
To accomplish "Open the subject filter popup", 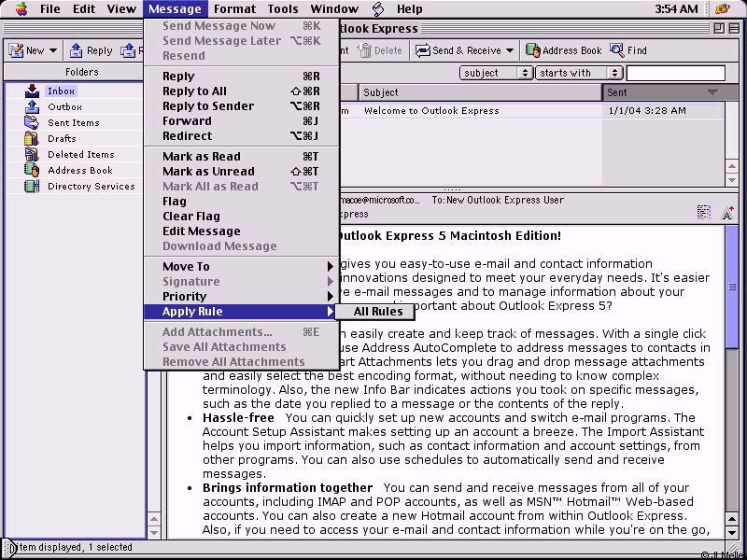I will (496, 73).
